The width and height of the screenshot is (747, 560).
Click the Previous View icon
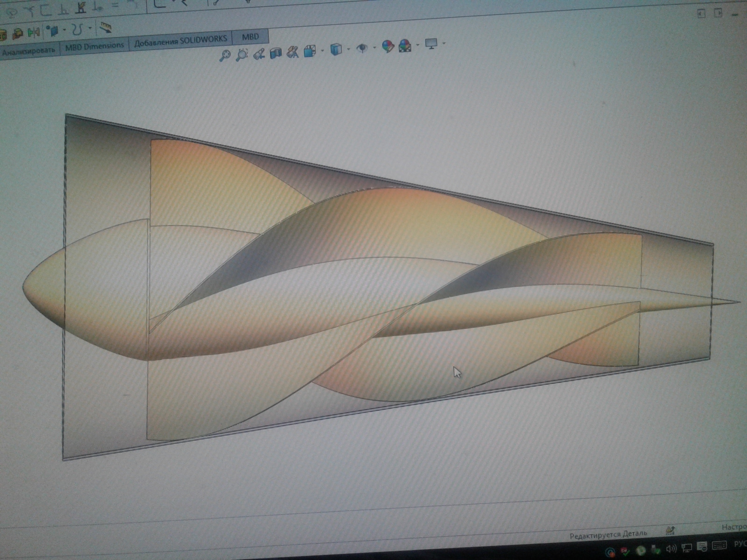point(259,54)
